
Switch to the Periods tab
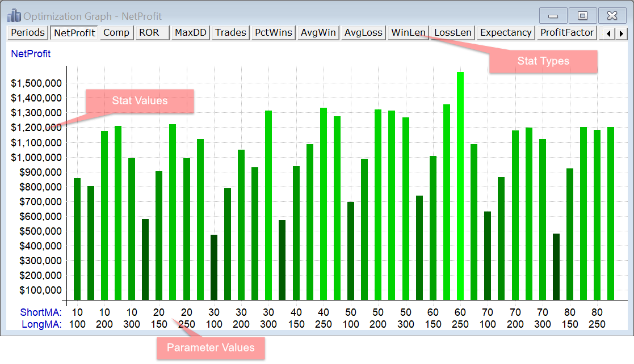pyautogui.click(x=27, y=33)
